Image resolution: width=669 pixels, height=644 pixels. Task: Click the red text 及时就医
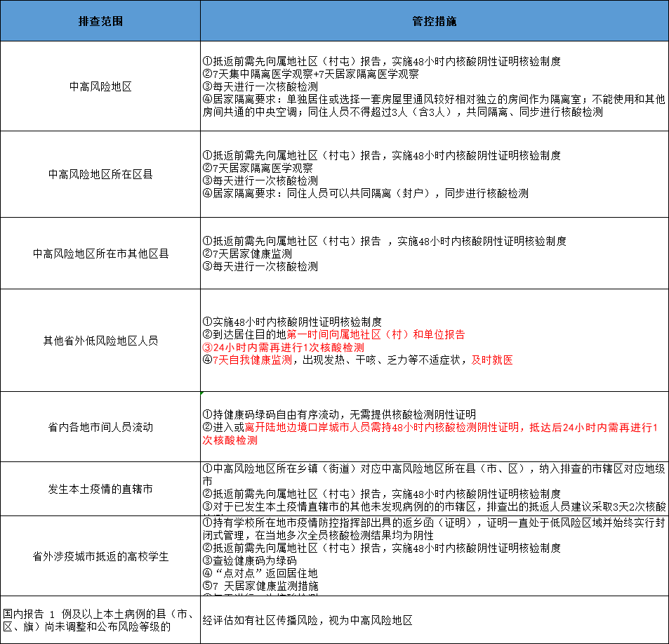click(492, 360)
